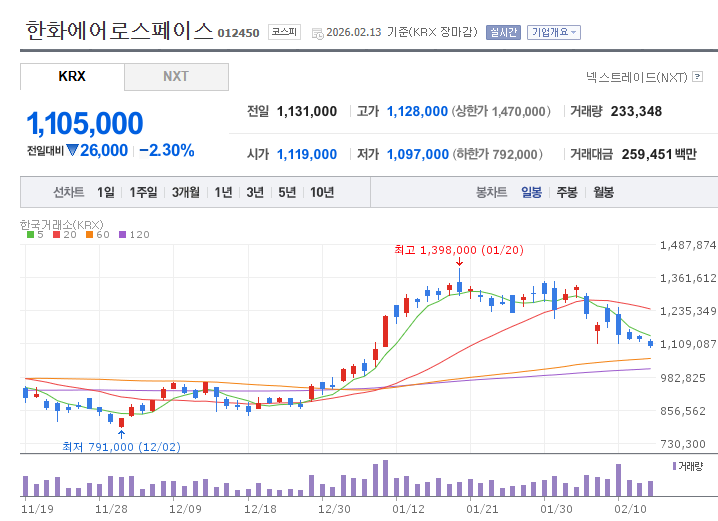Click the 01/12 date label on chart axis

pos(408,509)
